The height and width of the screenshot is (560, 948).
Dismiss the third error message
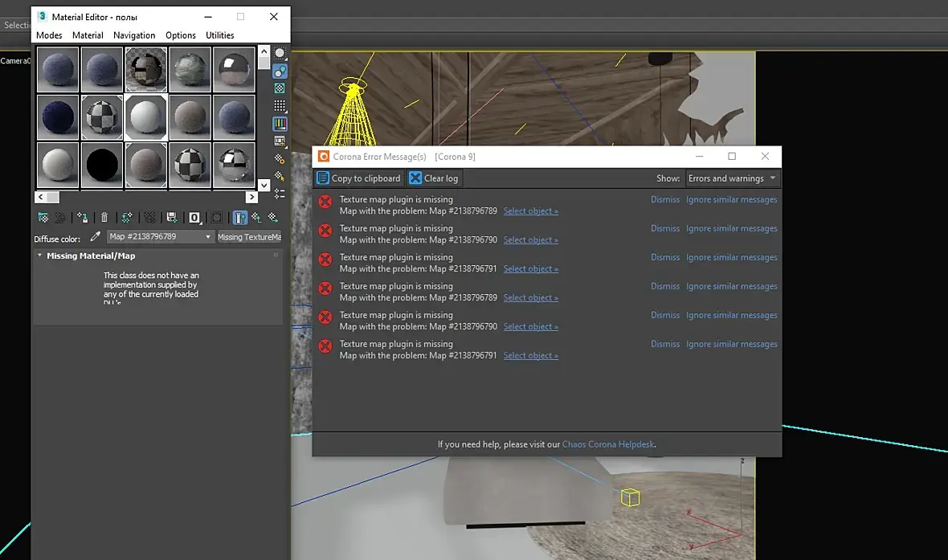665,258
